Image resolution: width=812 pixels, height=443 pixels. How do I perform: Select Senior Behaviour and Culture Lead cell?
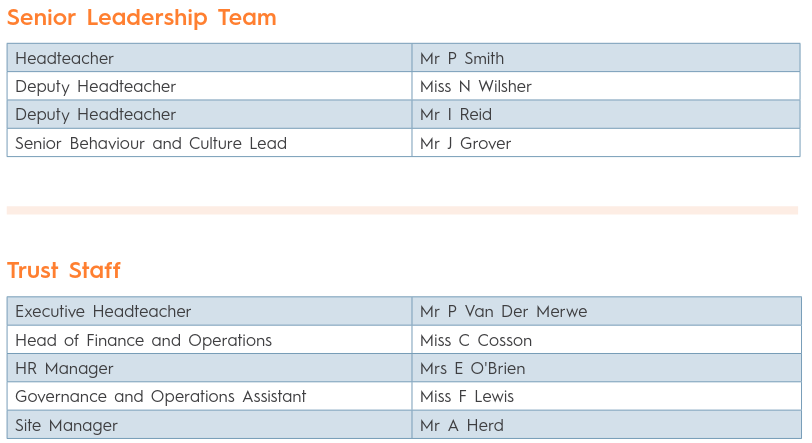[151, 143]
